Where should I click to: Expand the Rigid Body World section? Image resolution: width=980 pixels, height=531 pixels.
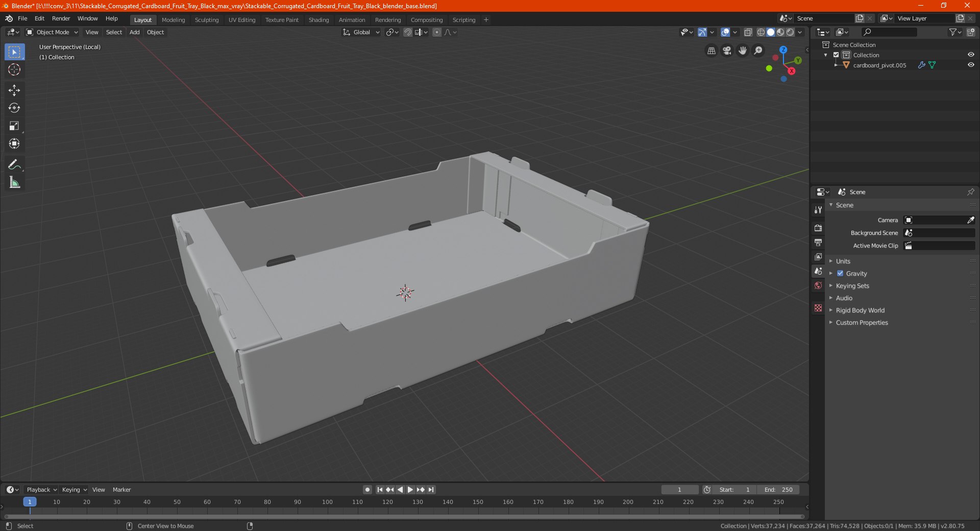860,310
